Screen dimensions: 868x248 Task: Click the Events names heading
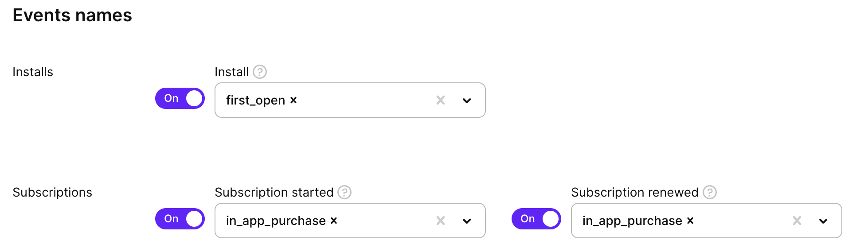pyautogui.click(x=72, y=15)
